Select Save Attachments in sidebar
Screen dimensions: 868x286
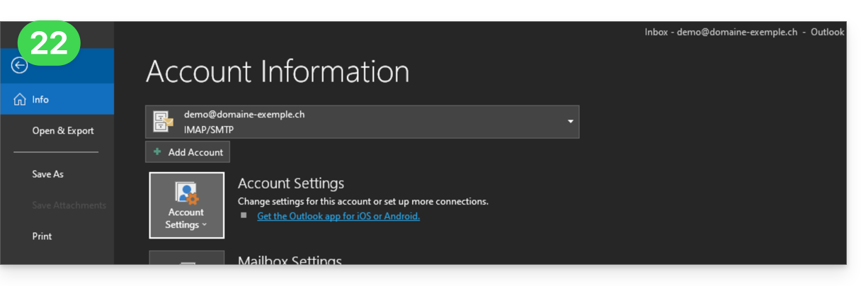69,205
